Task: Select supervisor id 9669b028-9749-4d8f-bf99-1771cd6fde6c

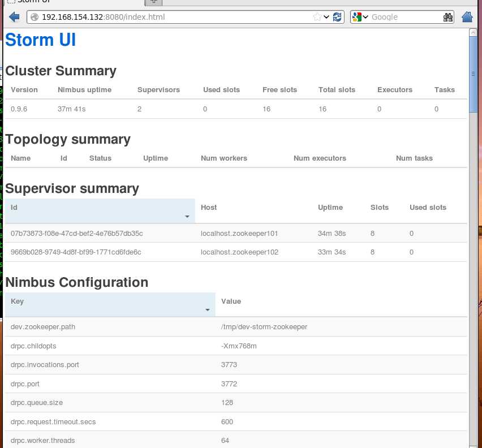Action: click(76, 252)
